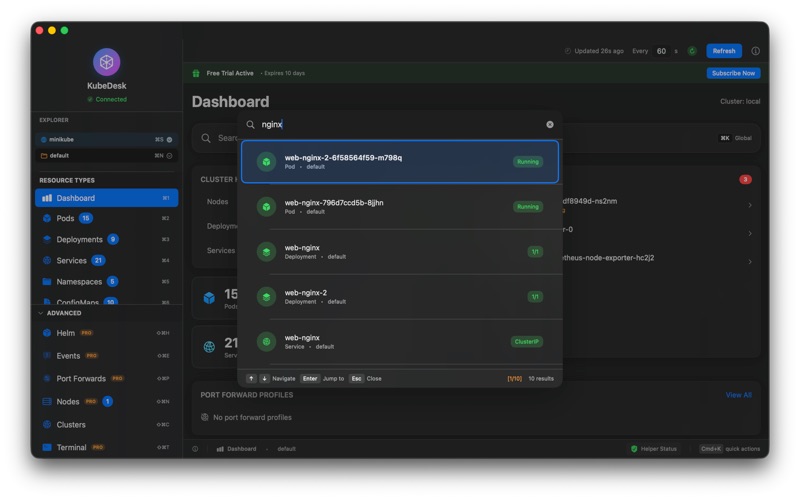Click the Refresh button
The image size is (800, 500).
click(x=723, y=51)
